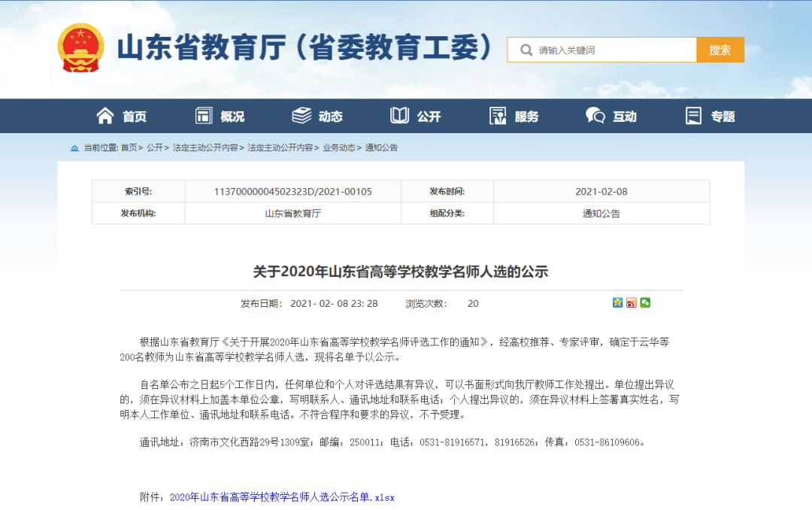
Task: Click the 通知公告 category table cell
Action: click(x=601, y=214)
